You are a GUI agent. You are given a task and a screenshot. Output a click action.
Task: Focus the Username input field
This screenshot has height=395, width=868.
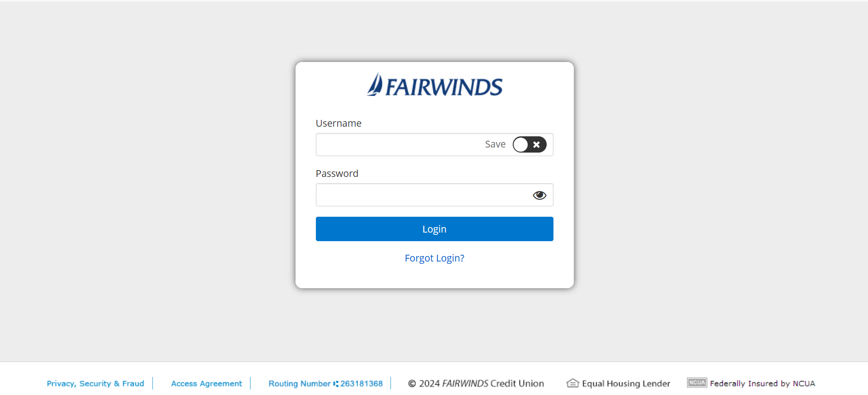point(399,145)
